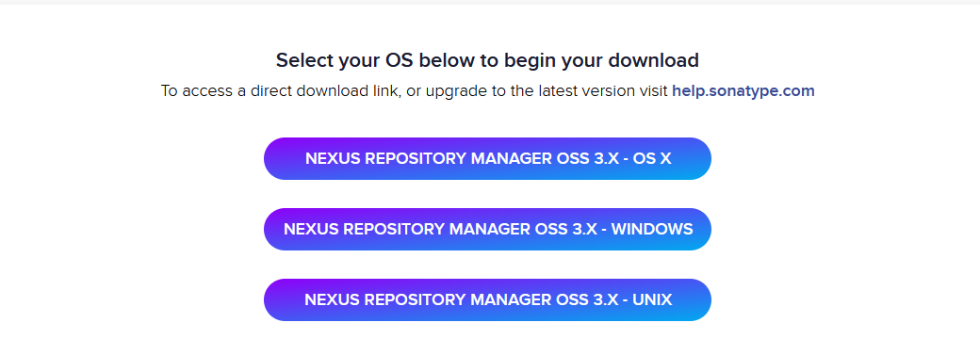The width and height of the screenshot is (980, 355).
Task: Start the OS X download of Nexus OSS 3.X
Action: [x=487, y=159]
